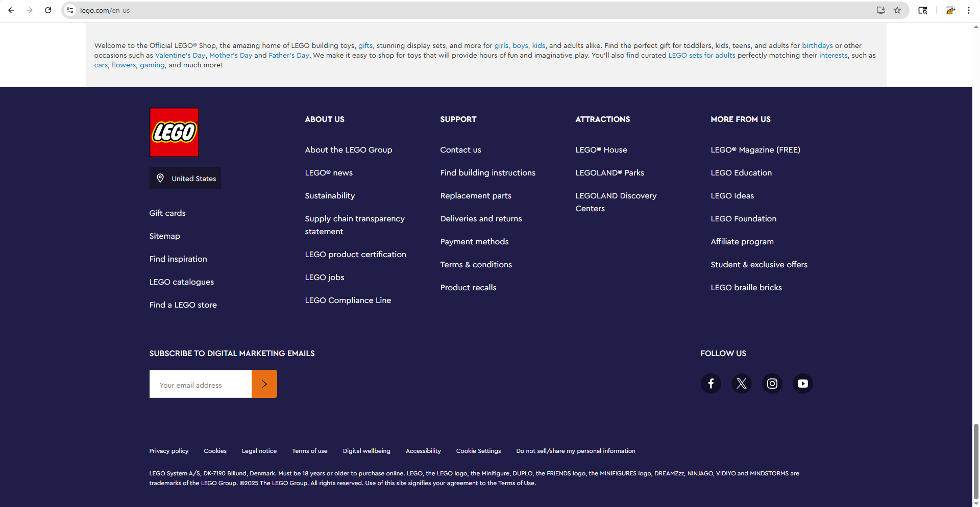Screen dimensions: 980x507
Task: Click inside the email address field
Action: [x=200, y=384]
